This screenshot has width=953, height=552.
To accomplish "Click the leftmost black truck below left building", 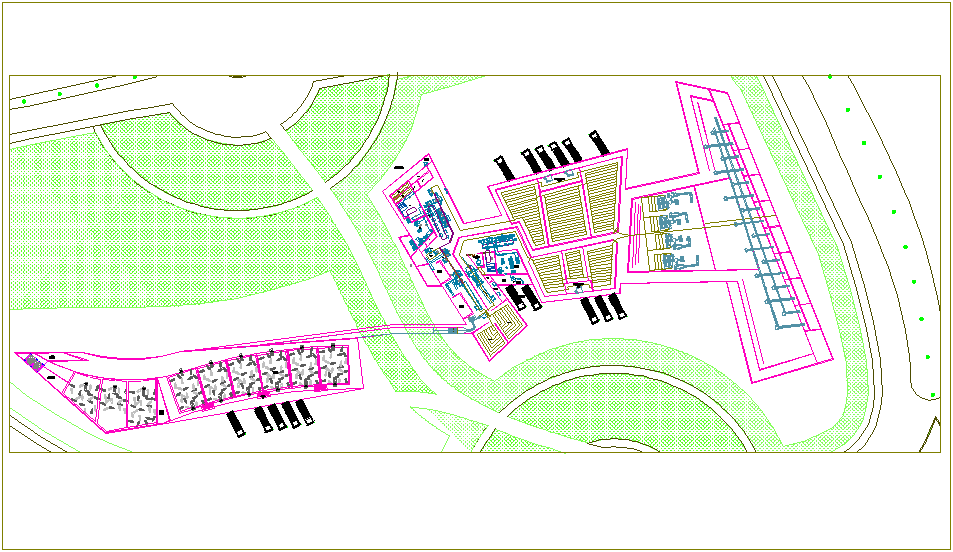I will coord(236,423).
